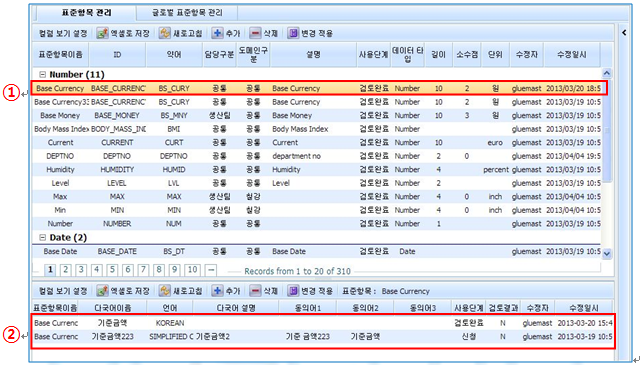Screen dimensions: 640x365
Task: Select the Min row name cell
Action: pyautogui.click(x=60, y=210)
